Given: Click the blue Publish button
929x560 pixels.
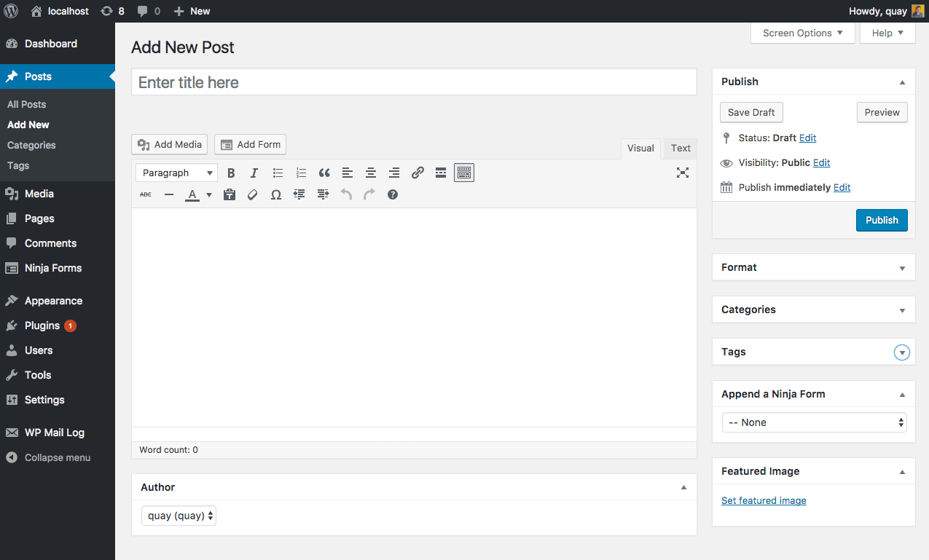Looking at the screenshot, I should click(x=882, y=220).
